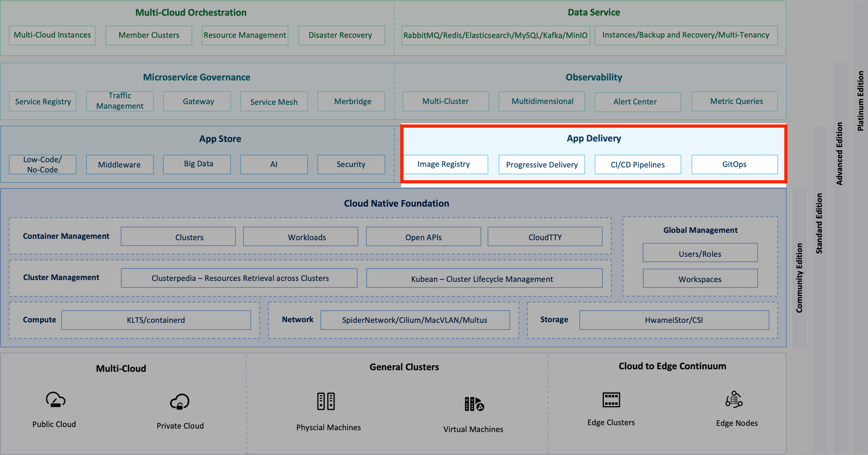Click the Edge Clusters icon
Viewport: 868px width, 455px height.
(x=611, y=400)
